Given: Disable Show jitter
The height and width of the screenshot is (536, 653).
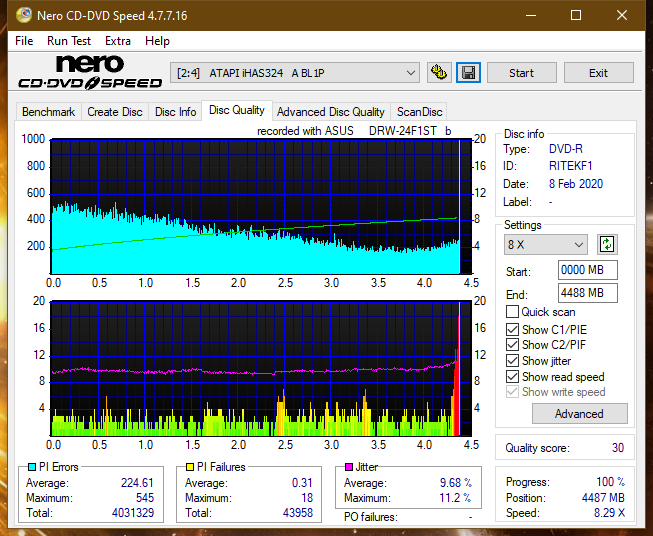Looking at the screenshot, I should [512, 361].
